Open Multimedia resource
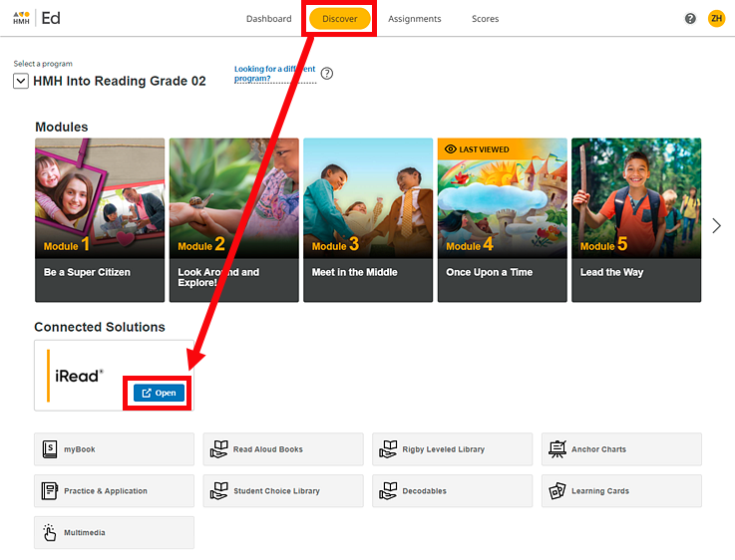 pos(114,532)
